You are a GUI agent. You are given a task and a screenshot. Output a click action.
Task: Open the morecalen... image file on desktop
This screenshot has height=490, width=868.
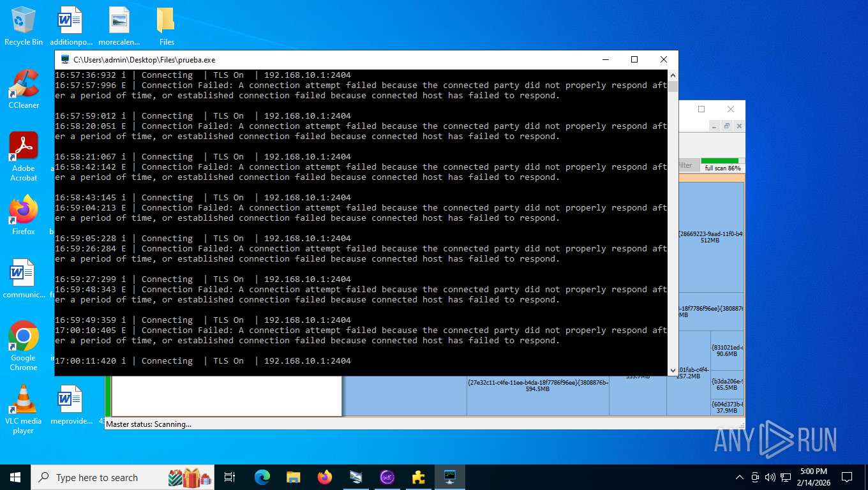click(x=119, y=26)
